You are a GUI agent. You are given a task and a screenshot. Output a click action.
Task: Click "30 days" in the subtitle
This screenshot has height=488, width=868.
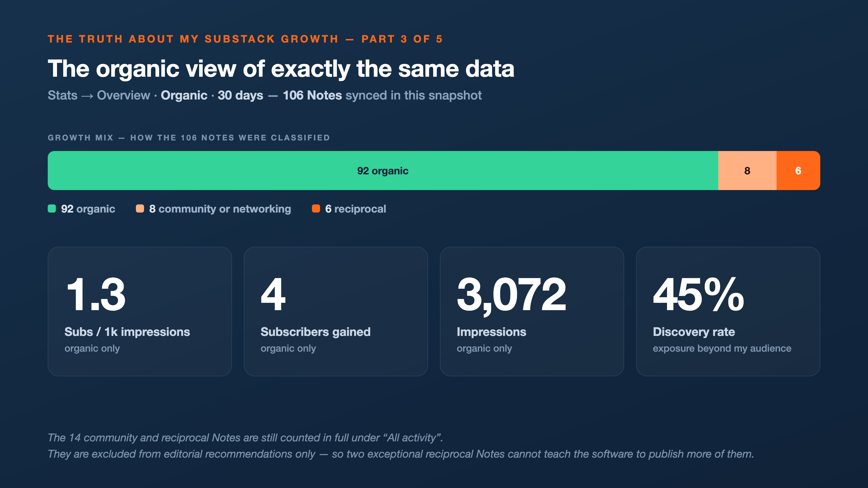click(x=240, y=96)
